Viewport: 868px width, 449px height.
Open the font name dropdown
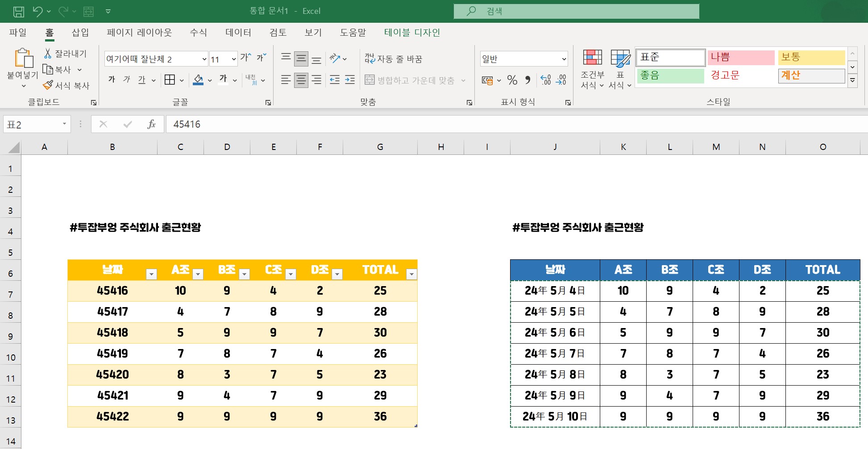click(204, 59)
